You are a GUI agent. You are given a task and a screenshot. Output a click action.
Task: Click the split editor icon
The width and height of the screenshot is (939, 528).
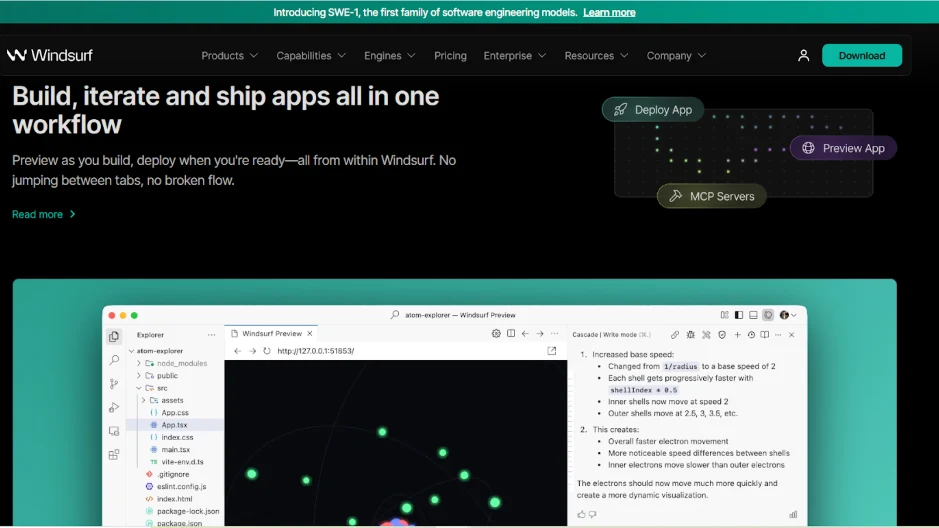click(x=511, y=334)
